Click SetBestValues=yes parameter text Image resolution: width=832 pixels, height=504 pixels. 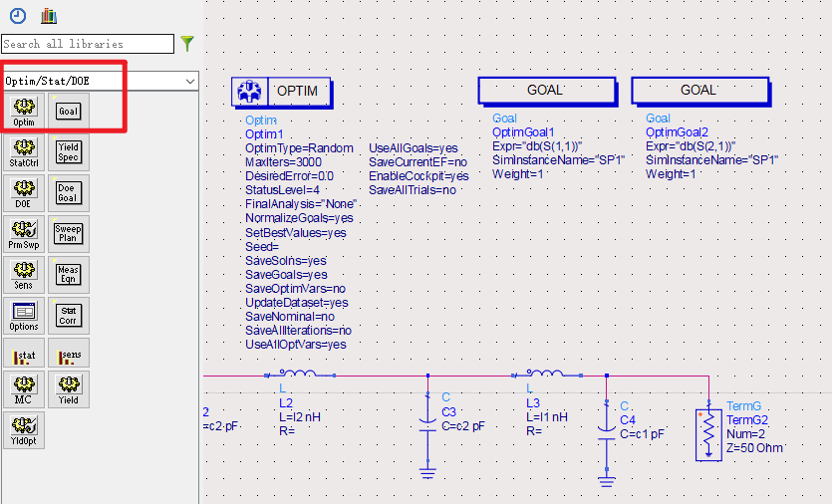(296, 233)
